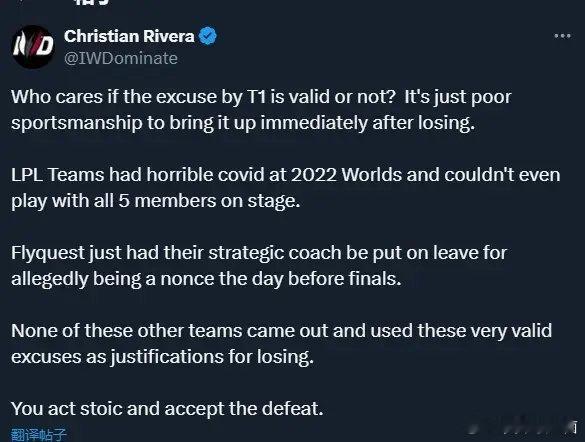Open Christian Rivera's display name link
Screen dimensions: 585x442
[x=129, y=36]
